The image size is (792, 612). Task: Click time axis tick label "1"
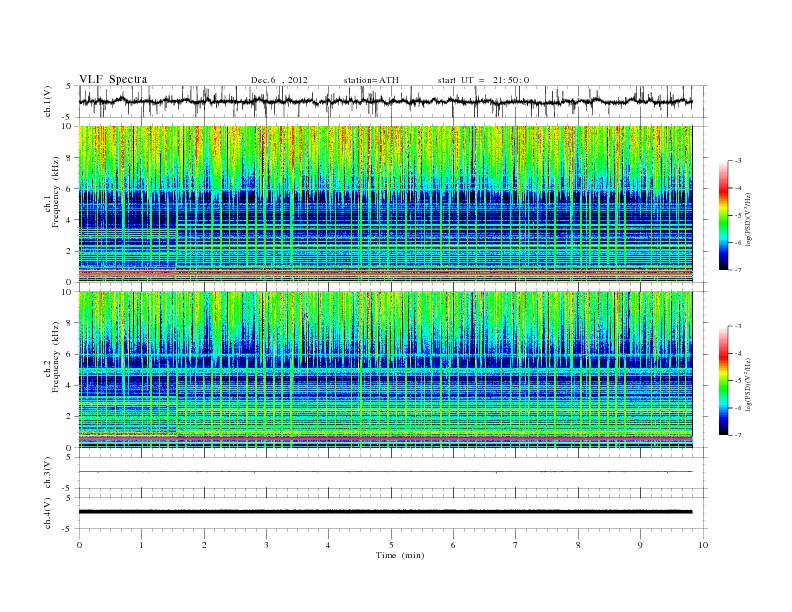(141, 545)
